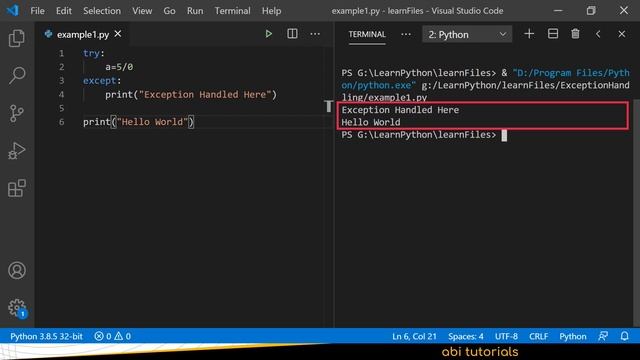Open the File menu
The image size is (640, 360).
[38, 11]
